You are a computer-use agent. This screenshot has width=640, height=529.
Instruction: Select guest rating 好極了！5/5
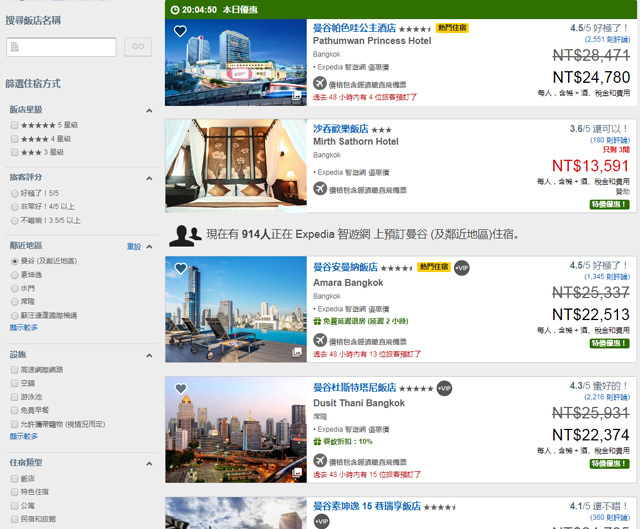coord(15,193)
